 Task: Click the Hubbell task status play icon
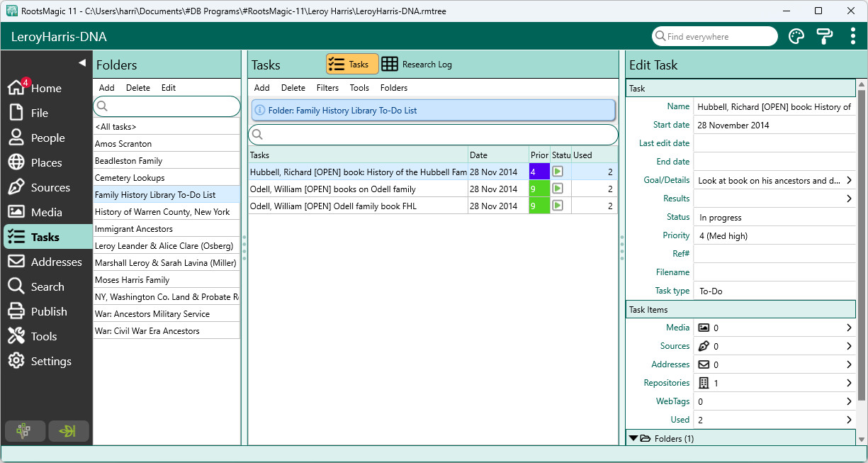[558, 172]
